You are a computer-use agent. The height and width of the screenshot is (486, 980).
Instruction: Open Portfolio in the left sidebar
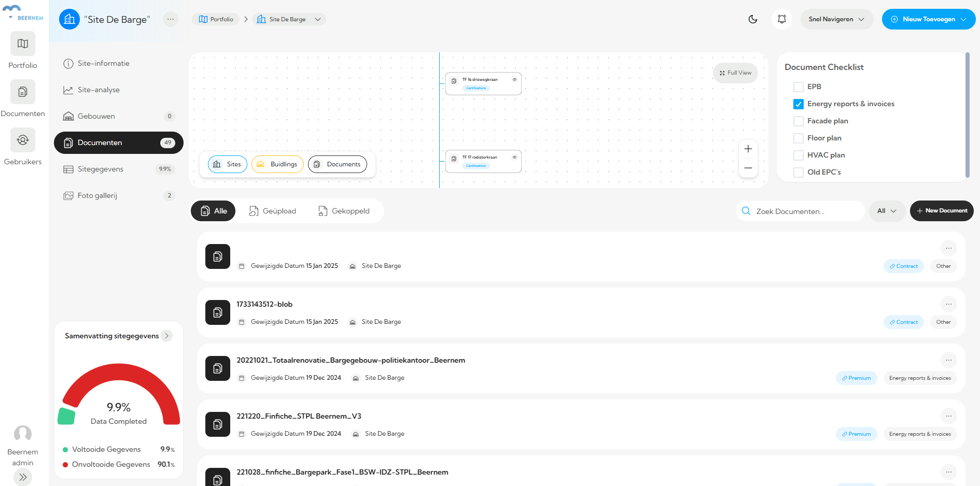pyautogui.click(x=23, y=44)
